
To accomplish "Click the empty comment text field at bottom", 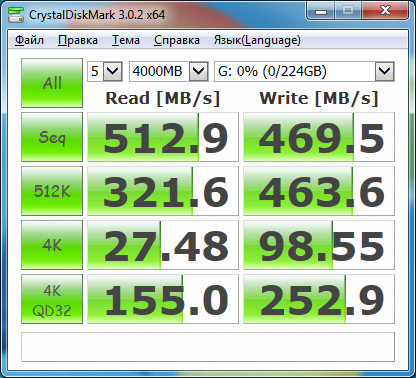I will 208,347.
